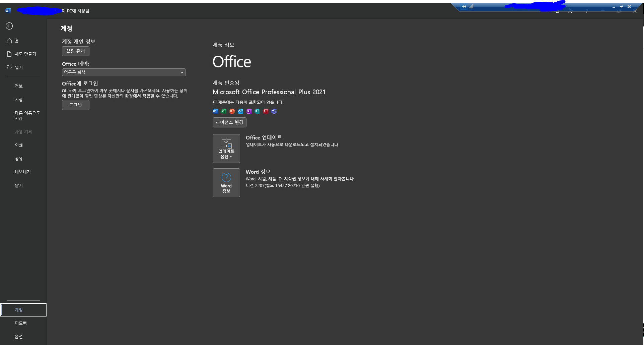Click the 제품 인증됨 label
This screenshot has height=345, width=644.
(226, 83)
